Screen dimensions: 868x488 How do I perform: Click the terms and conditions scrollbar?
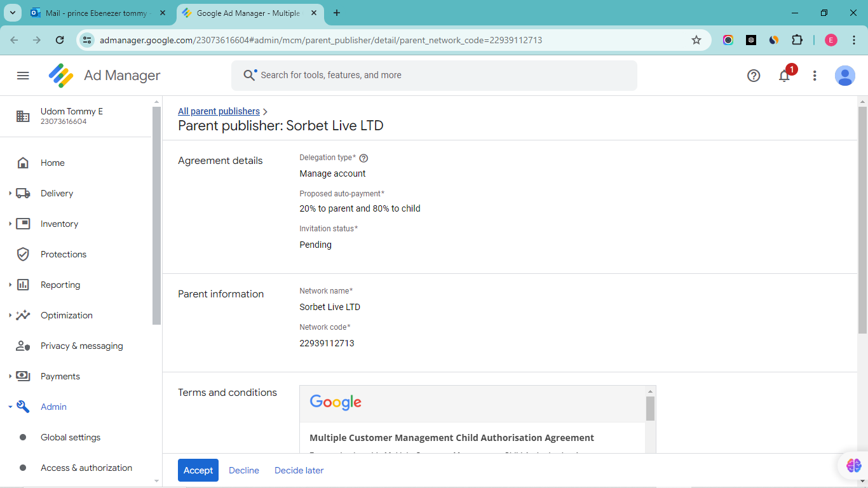coord(650,409)
